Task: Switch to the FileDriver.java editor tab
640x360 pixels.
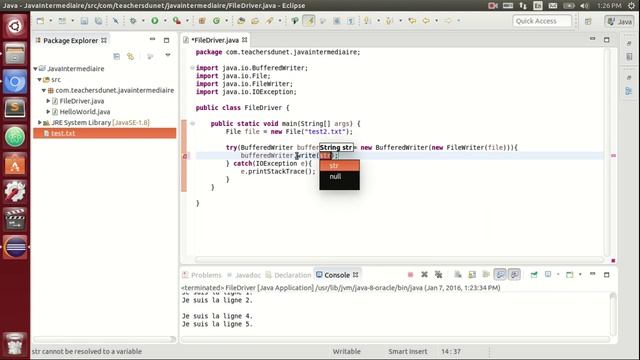Action: 214,40
